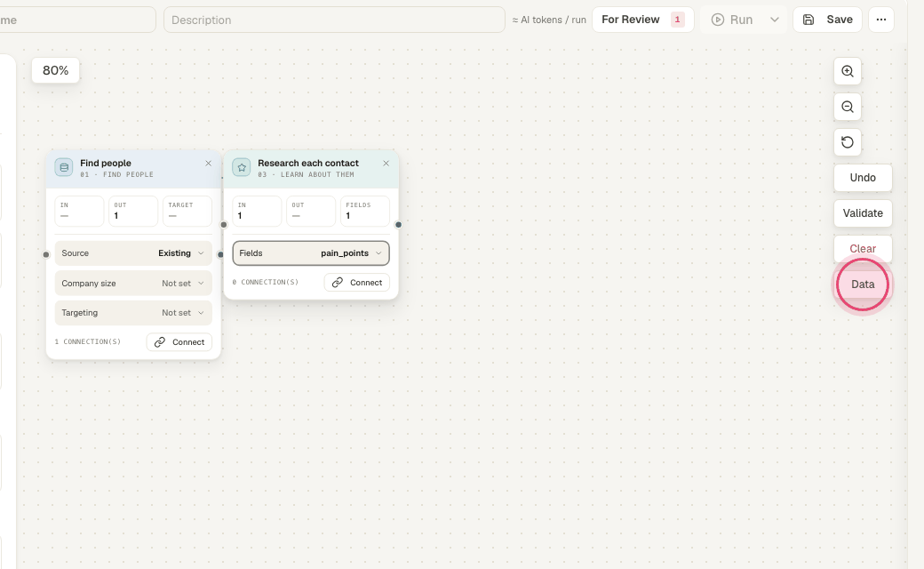Click the AI tokens / run estimate
This screenshot has width=924, height=569.
[x=549, y=20]
